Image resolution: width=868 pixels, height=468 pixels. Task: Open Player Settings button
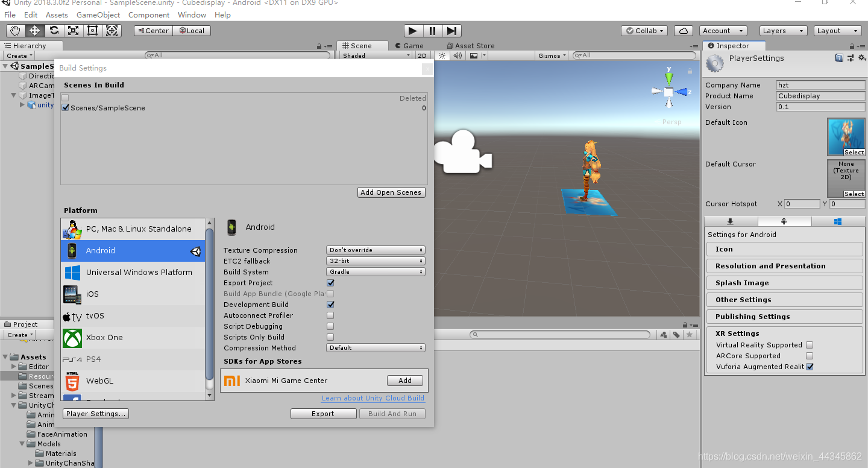(x=96, y=414)
